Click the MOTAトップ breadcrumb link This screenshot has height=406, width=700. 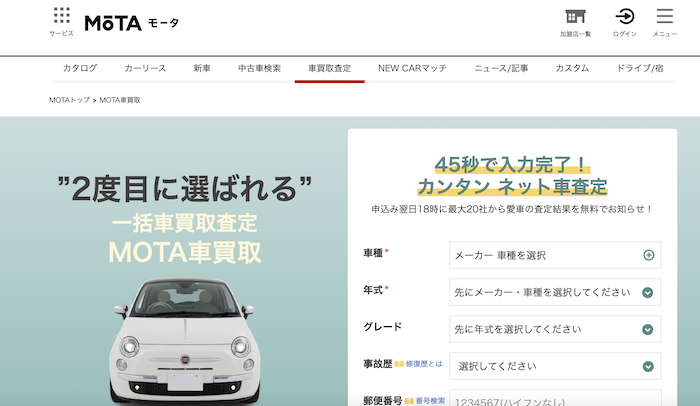[69, 100]
